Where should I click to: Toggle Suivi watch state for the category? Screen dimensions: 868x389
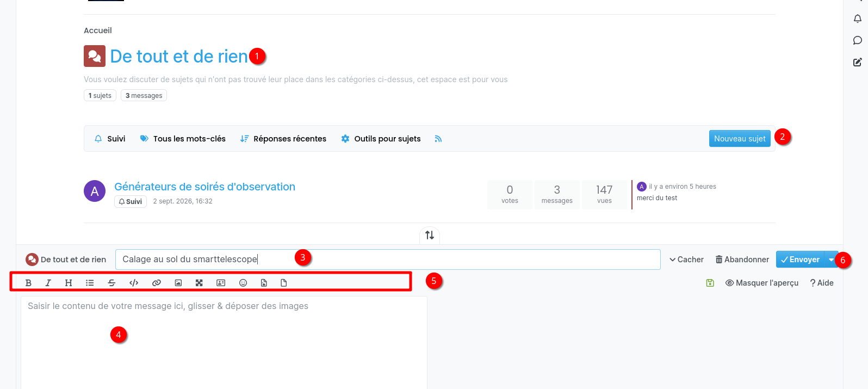point(110,139)
